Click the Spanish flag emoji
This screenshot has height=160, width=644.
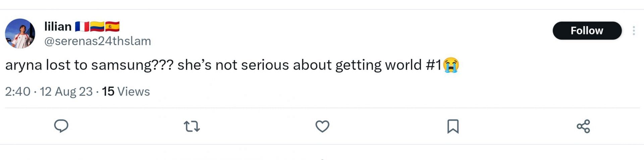(x=112, y=26)
